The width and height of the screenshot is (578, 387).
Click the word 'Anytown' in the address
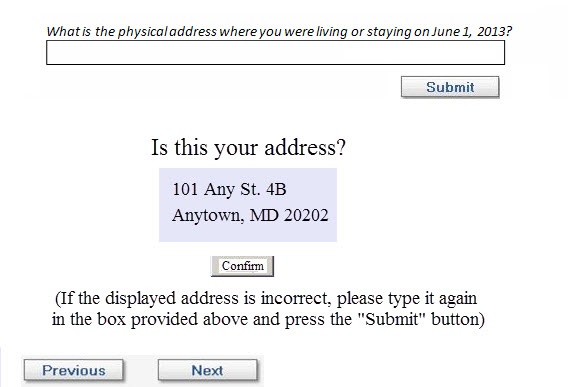coord(208,216)
